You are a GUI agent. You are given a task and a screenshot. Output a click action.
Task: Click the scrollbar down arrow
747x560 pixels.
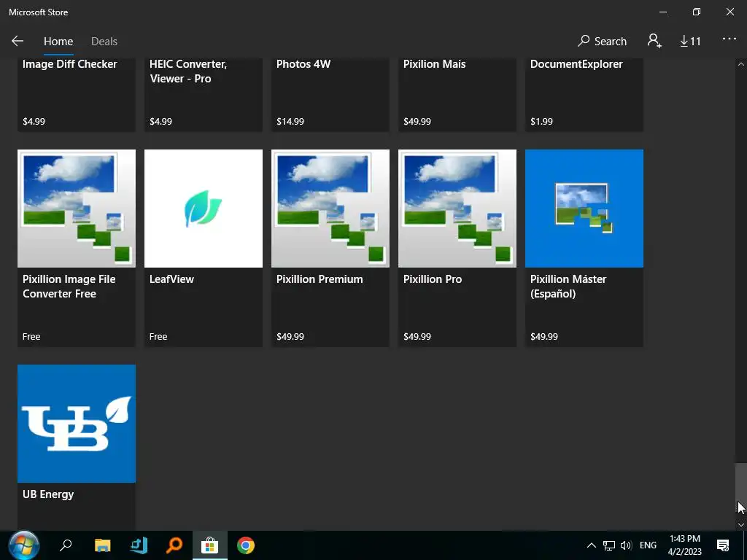[x=741, y=525]
